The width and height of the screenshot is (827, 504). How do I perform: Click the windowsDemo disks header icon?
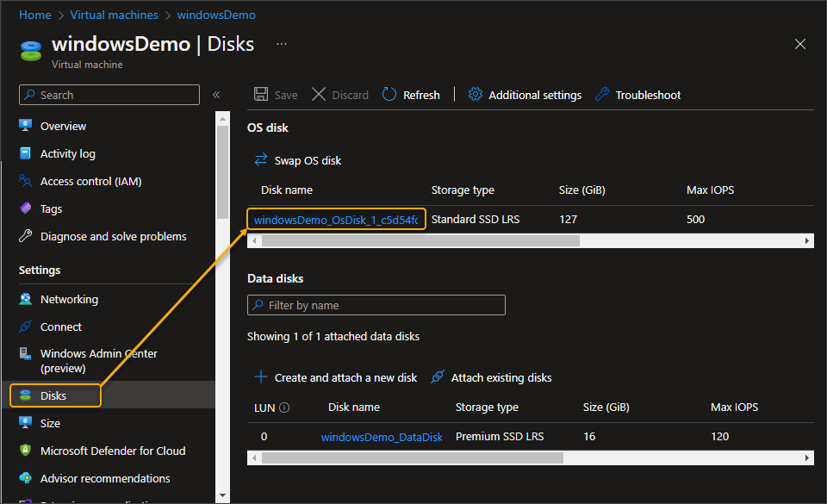(31, 51)
